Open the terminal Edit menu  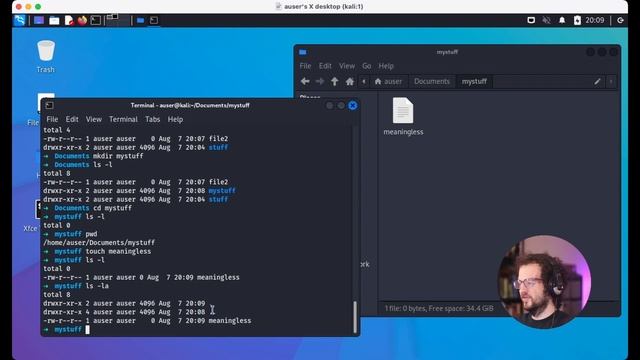[x=72, y=119]
